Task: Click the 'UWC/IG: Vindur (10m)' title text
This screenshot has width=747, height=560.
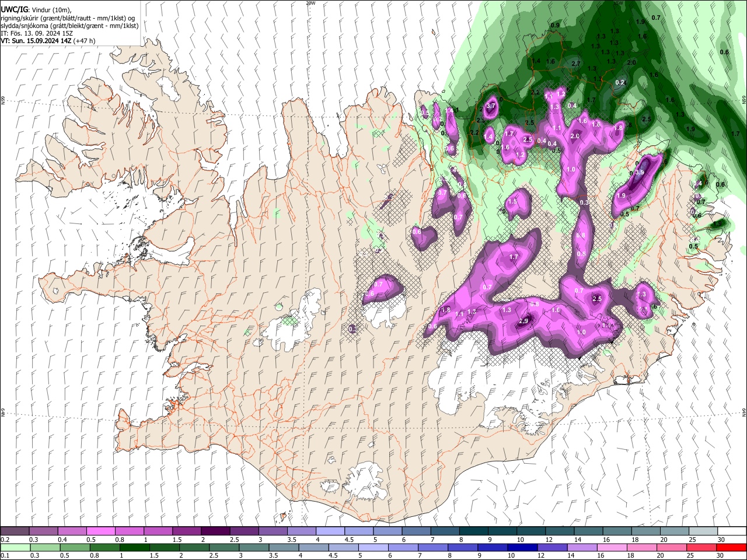Action: point(36,10)
